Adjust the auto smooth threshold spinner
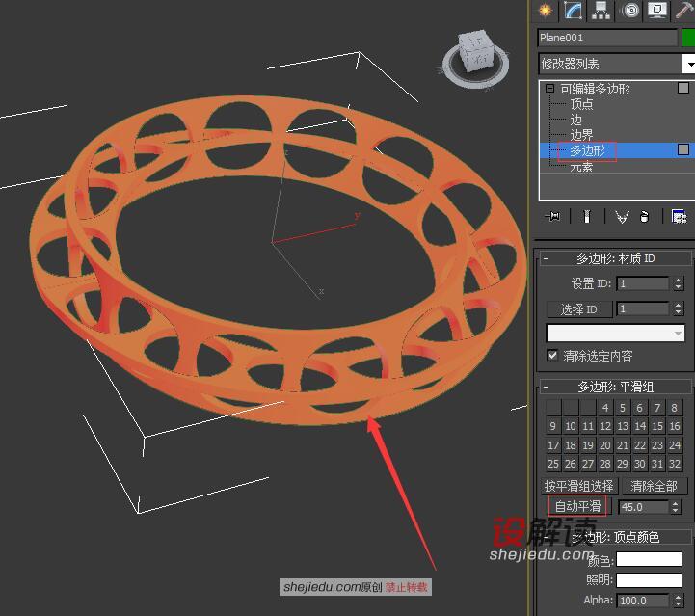This screenshot has width=695, height=616. [x=675, y=507]
